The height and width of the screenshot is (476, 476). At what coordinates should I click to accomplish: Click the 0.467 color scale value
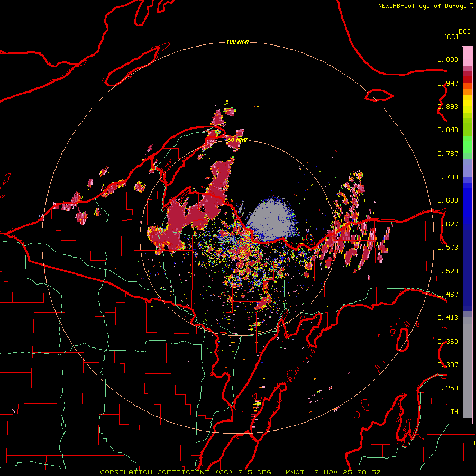coord(448,295)
